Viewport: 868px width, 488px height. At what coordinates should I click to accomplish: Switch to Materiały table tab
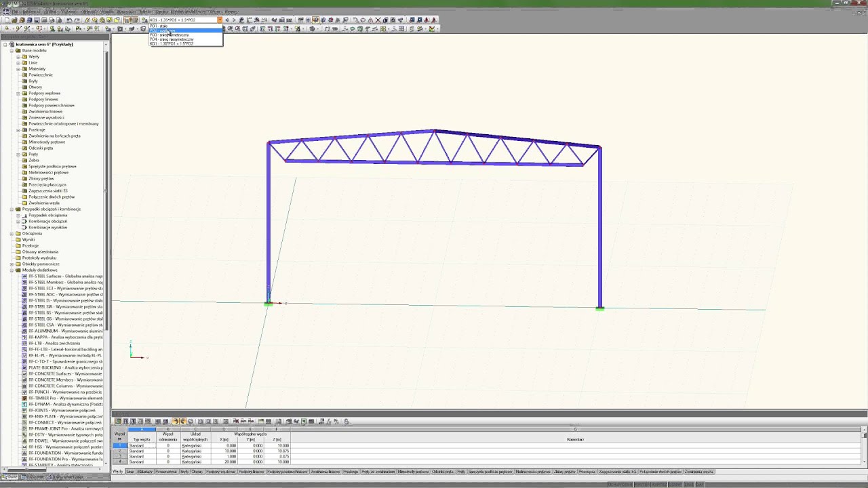click(x=145, y=471)
